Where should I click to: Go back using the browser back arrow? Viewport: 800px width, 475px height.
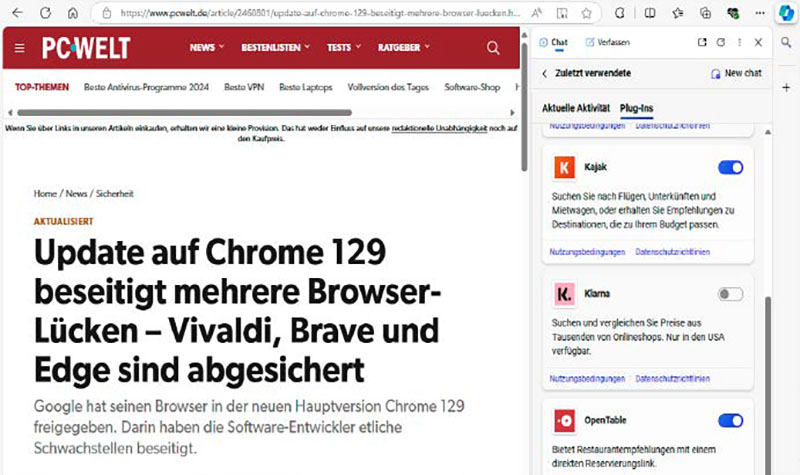[17, 13]
